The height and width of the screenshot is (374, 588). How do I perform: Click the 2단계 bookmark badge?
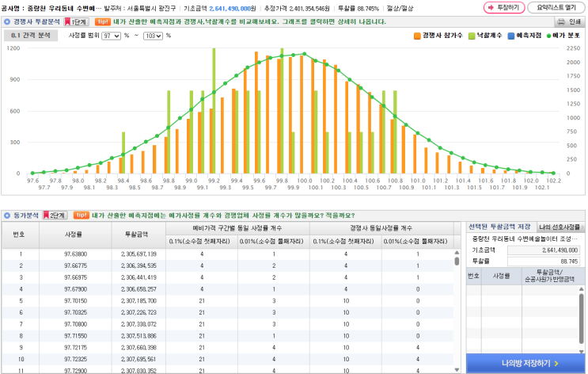click(x=55, y=216)
